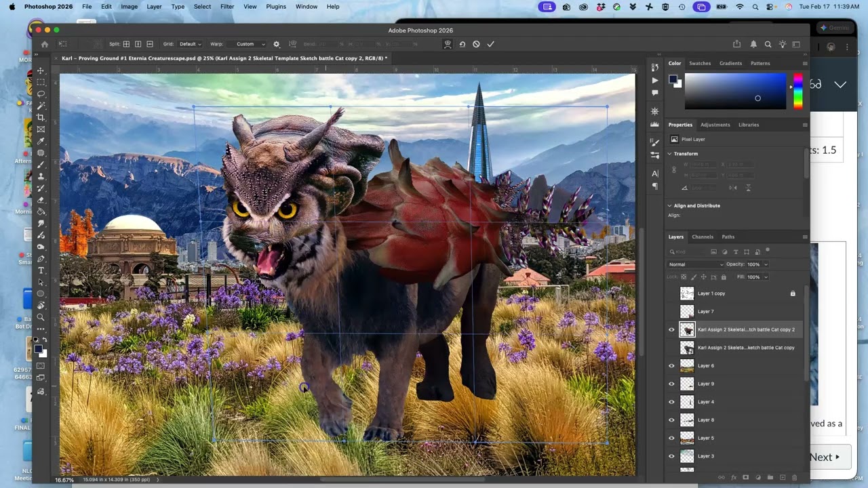Viewport: 868px width, 488px height.
Task: Hide Layer 4 visibility eye
Action: [x=672, y=402]
